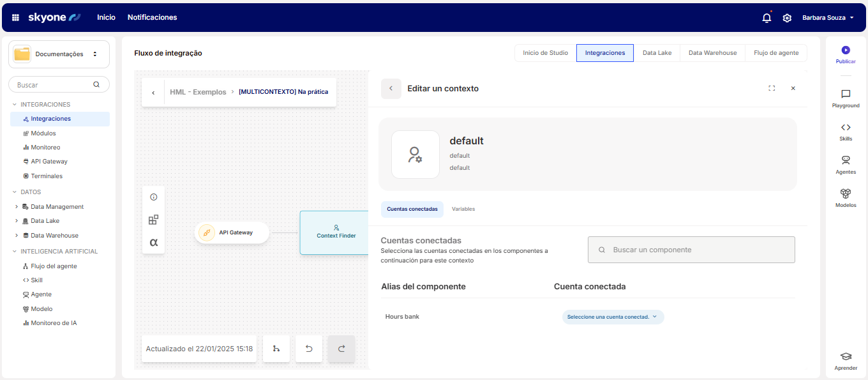
Task: Click the notification bell icon
Action: [x=767, y=18]
